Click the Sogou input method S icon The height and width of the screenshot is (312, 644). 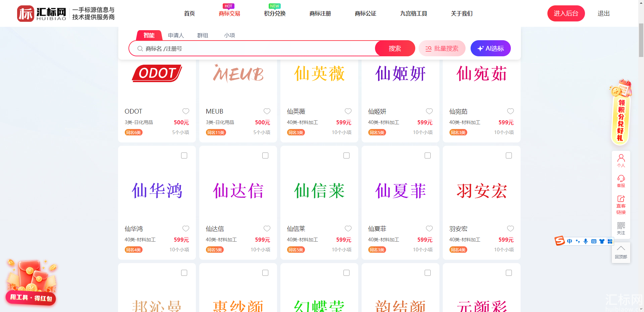pyautogui.click(x=559, y=241)
